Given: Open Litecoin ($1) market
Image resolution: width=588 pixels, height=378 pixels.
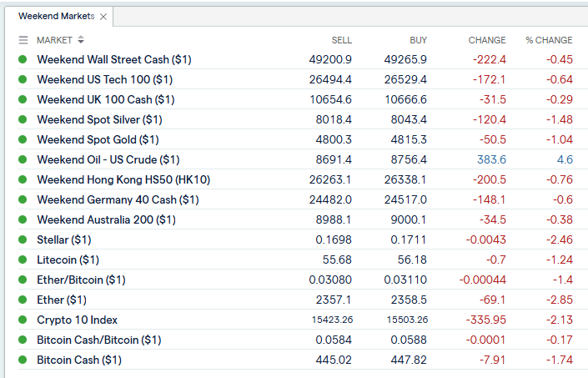Looking at the screenshot, I should [68, 260].
